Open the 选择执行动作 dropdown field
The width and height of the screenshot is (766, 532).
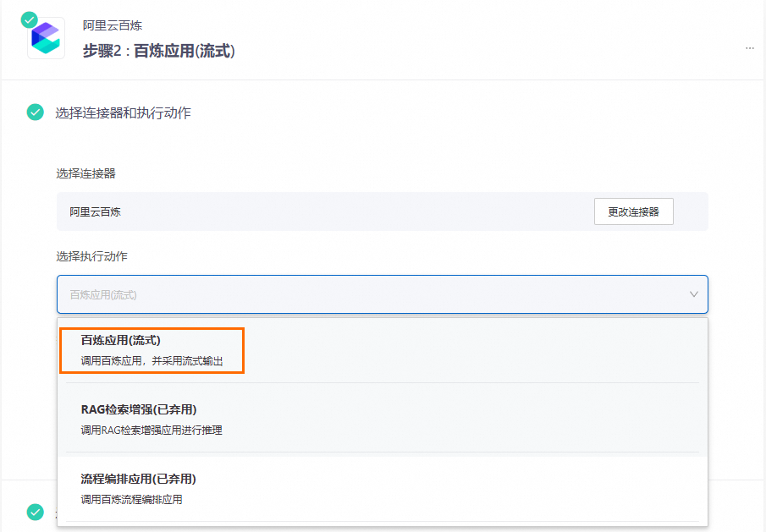[x=383, y=294]
